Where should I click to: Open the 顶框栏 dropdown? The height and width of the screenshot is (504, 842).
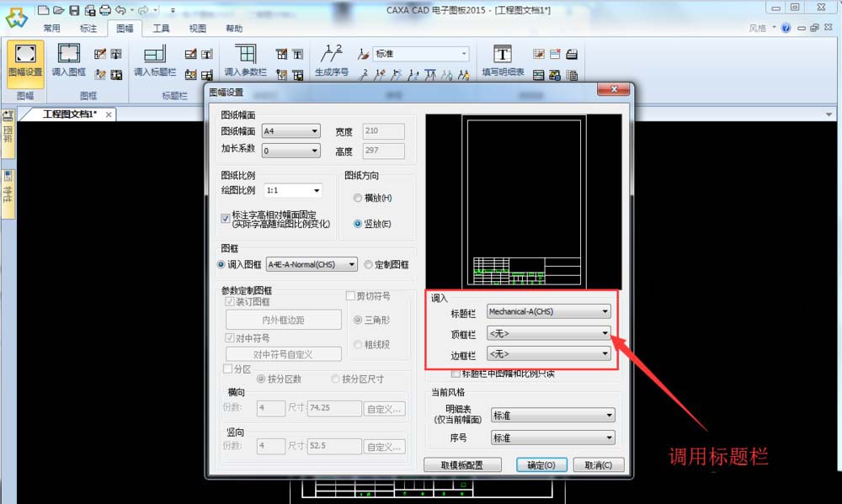tap(548, 333)
